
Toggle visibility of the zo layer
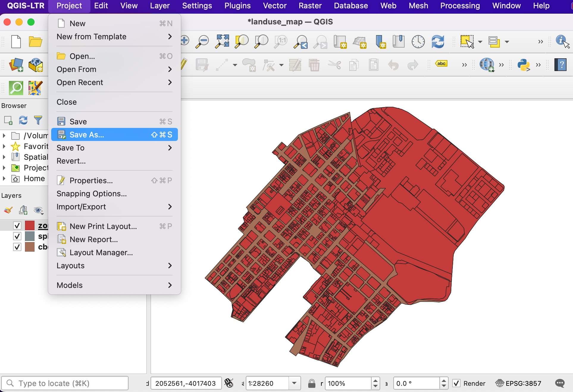(x=17, y=226)
